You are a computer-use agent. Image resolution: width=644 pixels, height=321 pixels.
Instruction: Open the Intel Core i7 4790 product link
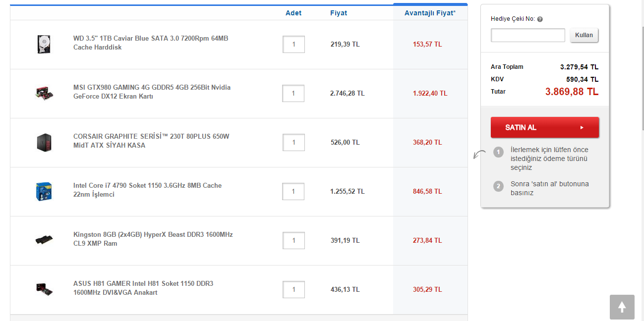pyautogui.click(x=147, y=190)
